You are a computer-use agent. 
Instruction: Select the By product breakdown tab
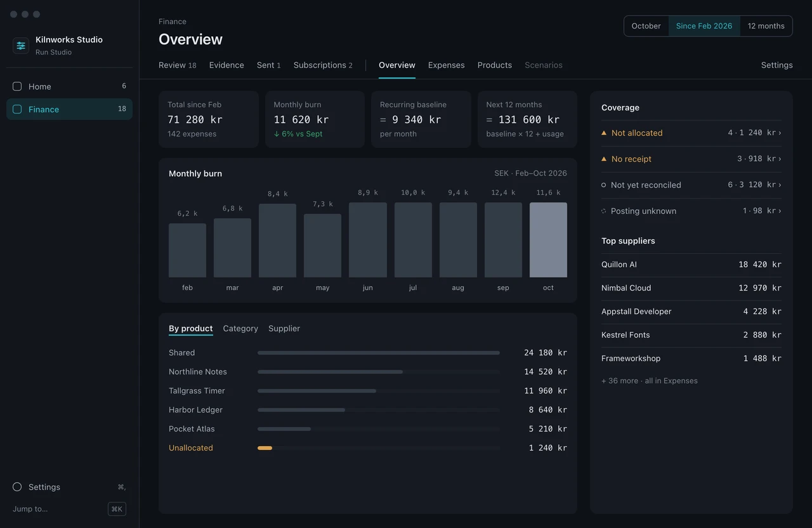point(191,328)
